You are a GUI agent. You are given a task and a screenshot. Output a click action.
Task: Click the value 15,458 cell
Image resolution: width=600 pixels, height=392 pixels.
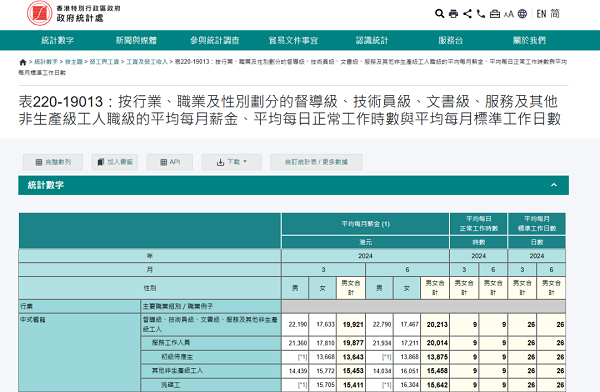(435, 371)
